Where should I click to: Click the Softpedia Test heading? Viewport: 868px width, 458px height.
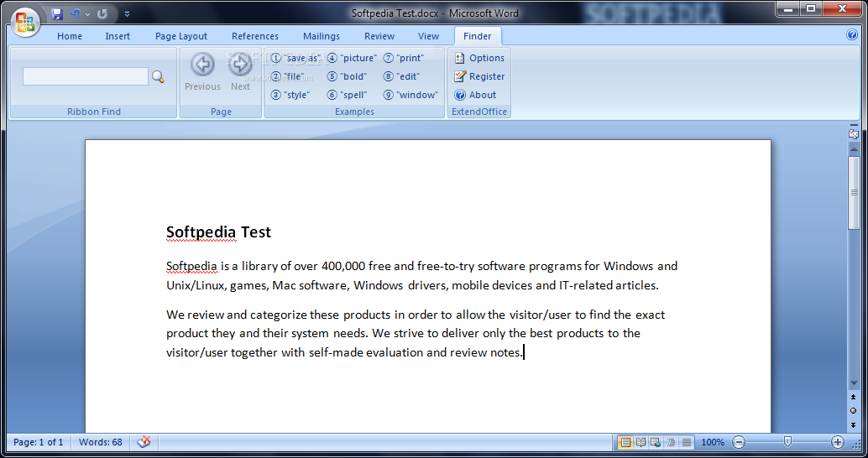coord(218,232)
